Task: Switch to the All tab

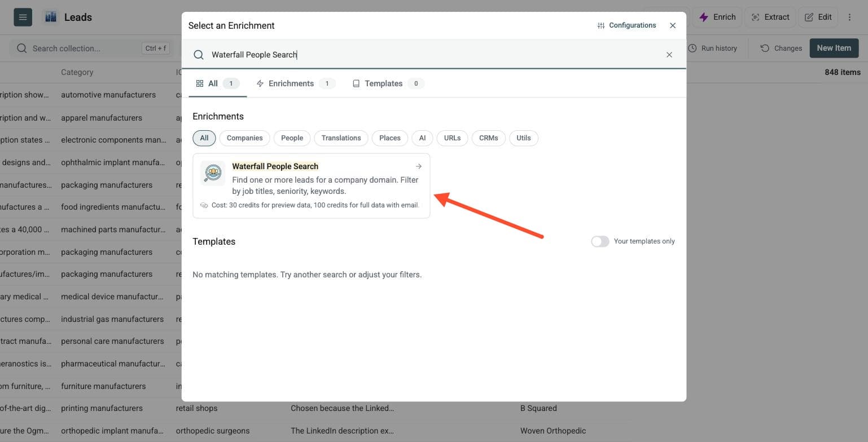Action: tap(218, 83)
